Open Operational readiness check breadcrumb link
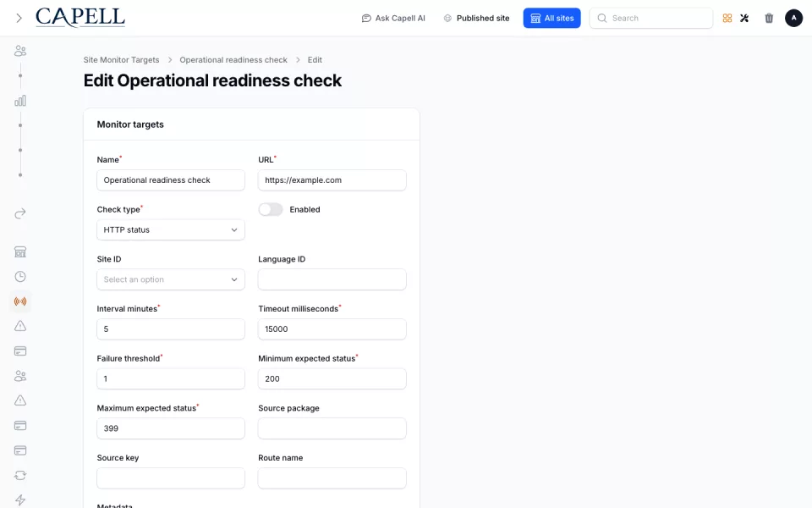Viewport: 812px width, 508px height. (233, 60)
